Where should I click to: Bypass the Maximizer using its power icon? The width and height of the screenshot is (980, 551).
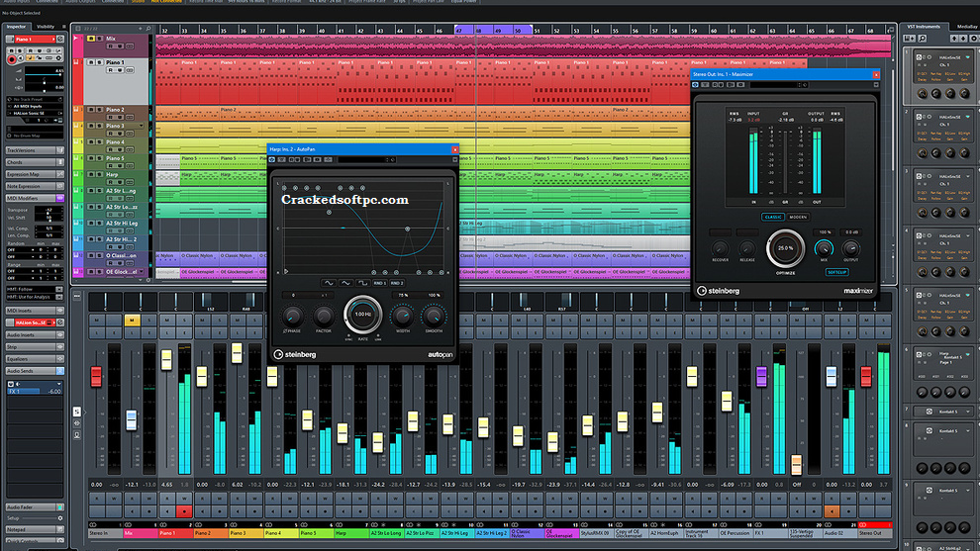(x=695, y=85)
